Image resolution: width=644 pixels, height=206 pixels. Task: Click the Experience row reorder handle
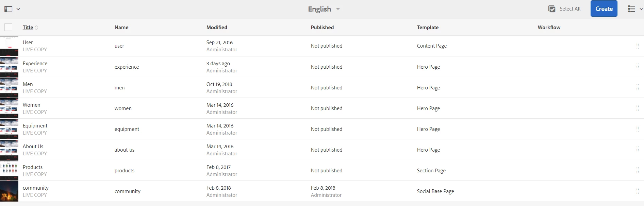pos(638,67)
